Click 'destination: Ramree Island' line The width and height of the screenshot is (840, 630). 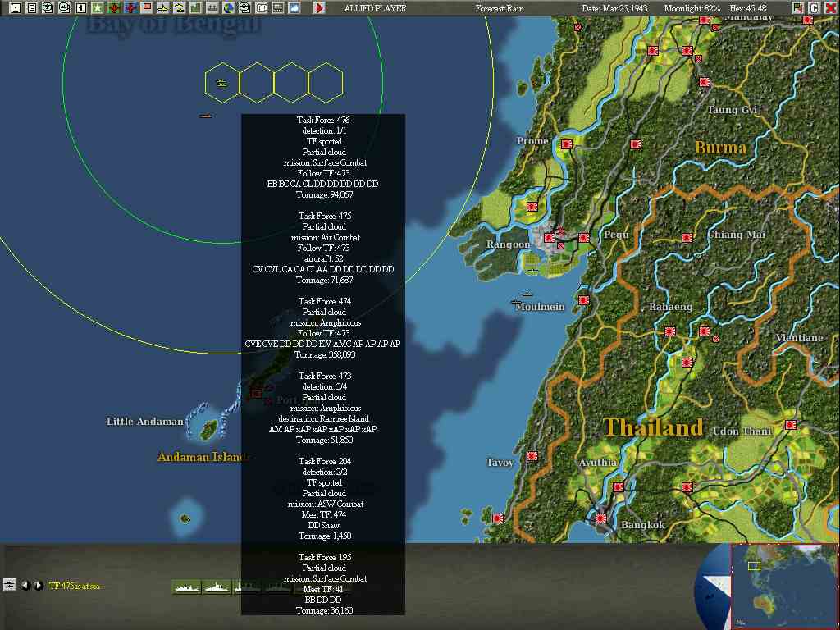pos(323,418)
